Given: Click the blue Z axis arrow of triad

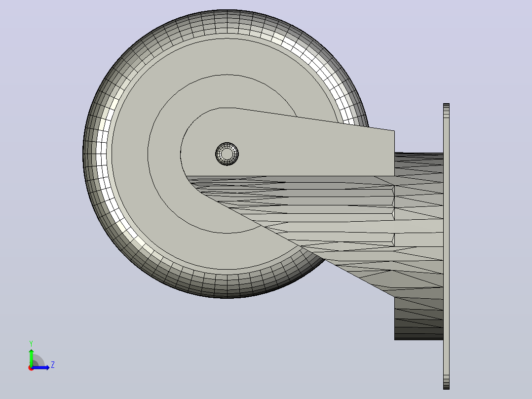Looking at the screenshot, I should 40,367.
